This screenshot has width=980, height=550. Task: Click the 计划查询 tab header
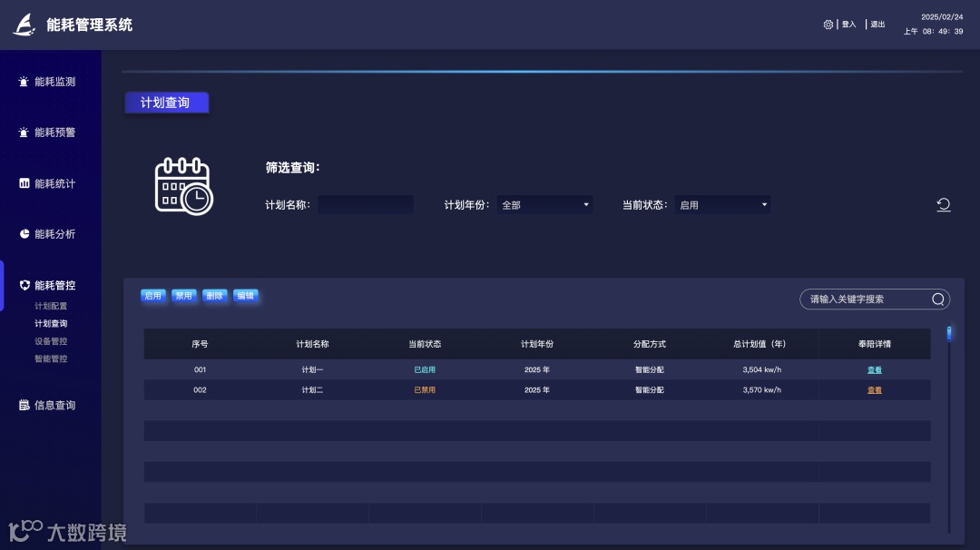(167, 103)
